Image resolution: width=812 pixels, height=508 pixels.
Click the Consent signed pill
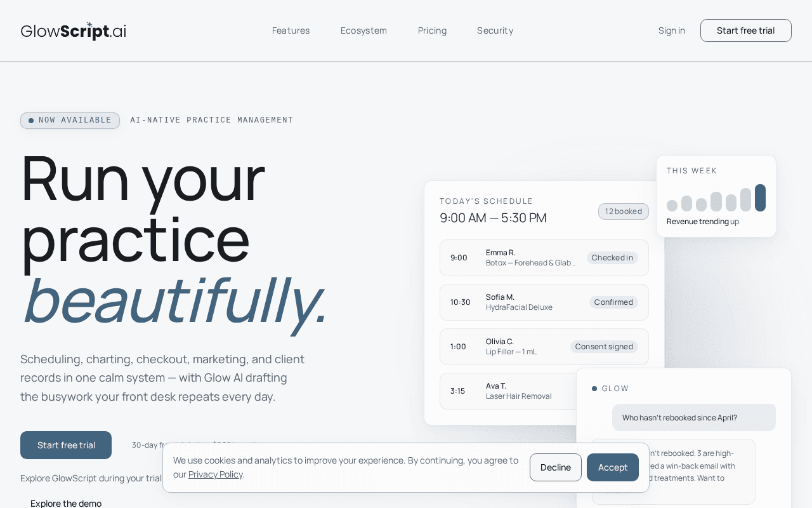coord(604,347)
